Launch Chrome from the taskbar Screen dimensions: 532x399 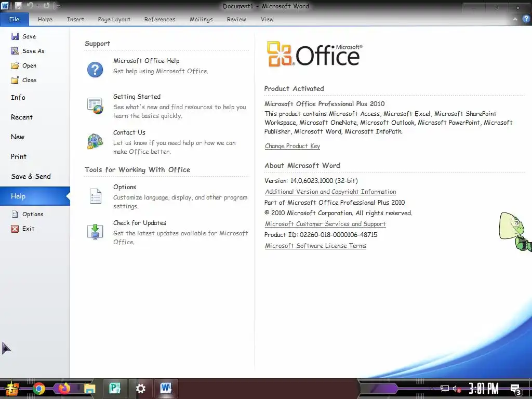[x=39, y=389]
